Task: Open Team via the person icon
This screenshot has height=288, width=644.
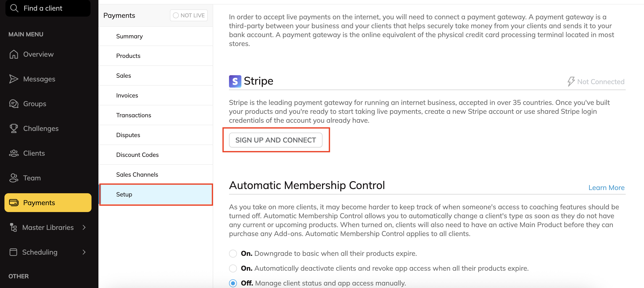Action: point(14,178)
